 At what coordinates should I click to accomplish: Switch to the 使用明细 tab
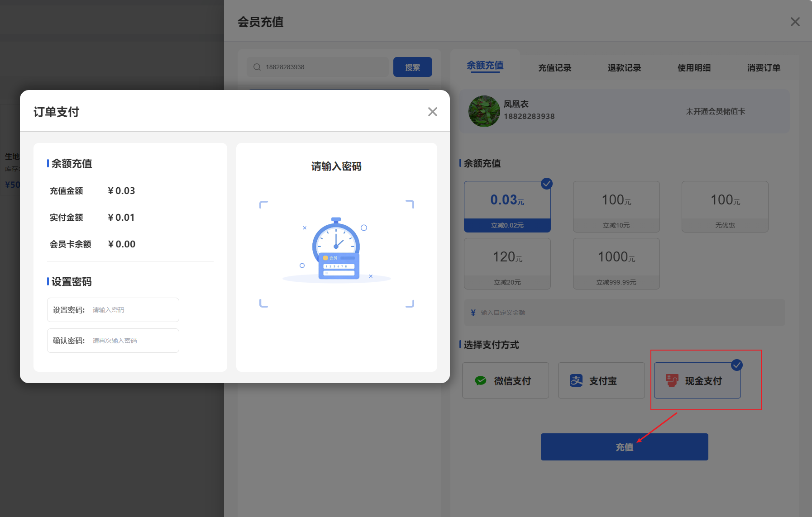[x=693, y=68]
